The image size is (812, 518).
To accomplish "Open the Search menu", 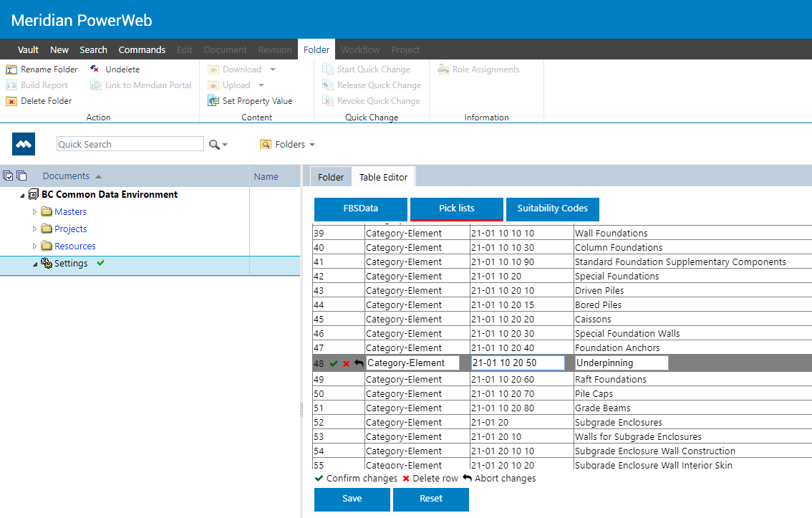I will coord(93,49).
